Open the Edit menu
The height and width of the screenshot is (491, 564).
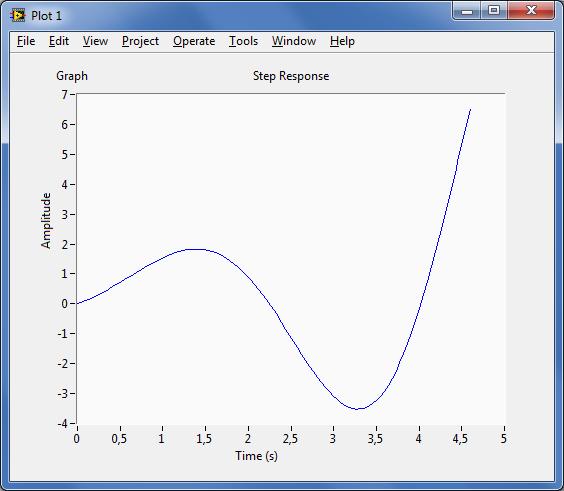click(59, 41)
